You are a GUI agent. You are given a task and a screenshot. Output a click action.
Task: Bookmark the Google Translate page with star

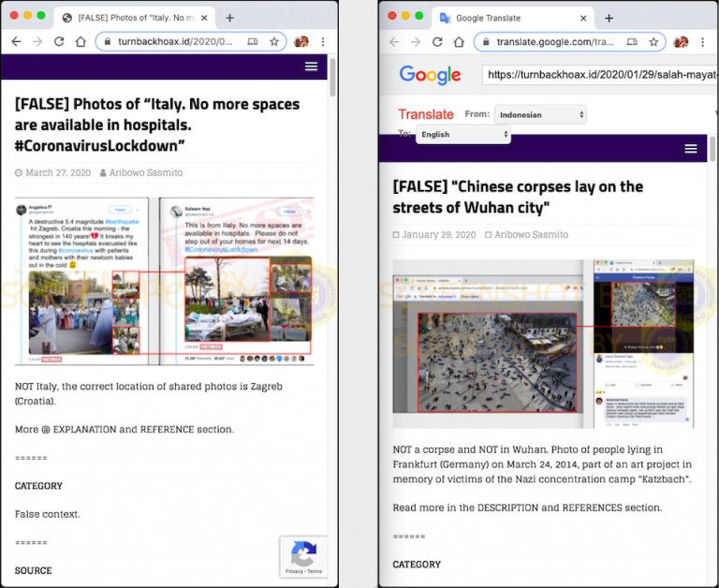(x=653, y=42)
